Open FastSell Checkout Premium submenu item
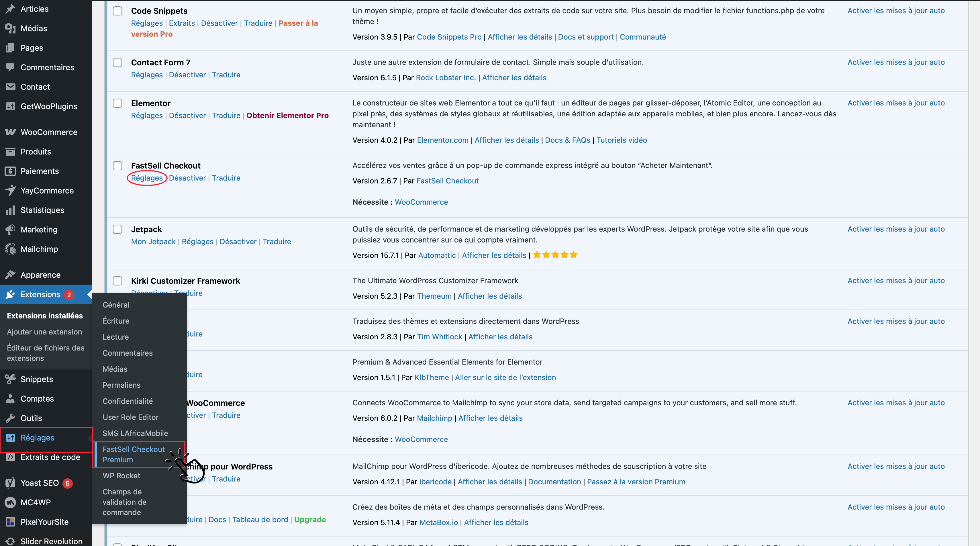Viewport: 980px width, 546px height. [134, 454]
